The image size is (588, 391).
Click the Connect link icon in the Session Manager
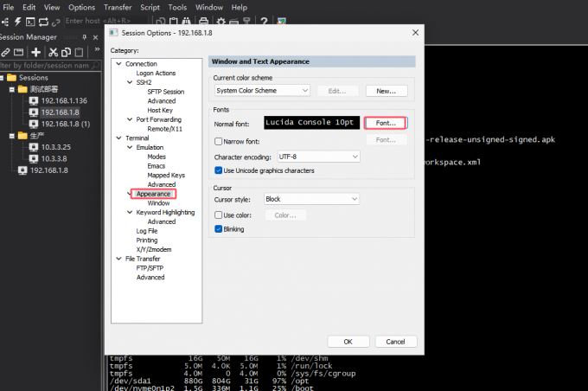[5, 52]
